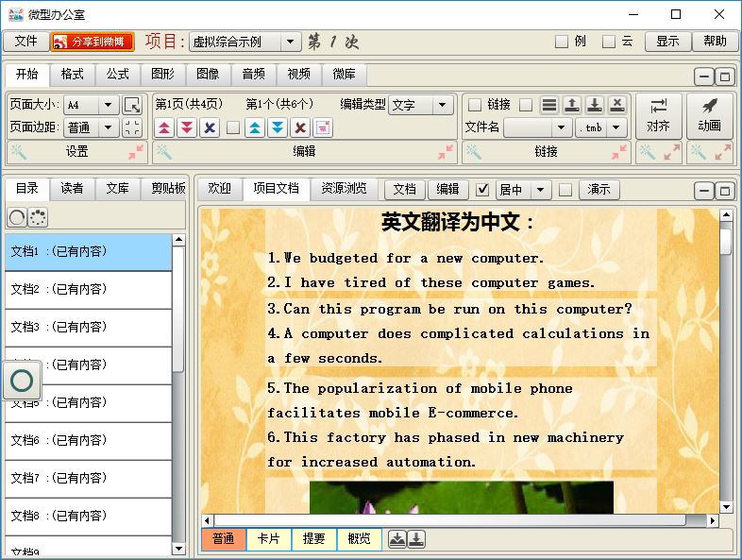742x560 pixels.
Task: Click the circle icon above the document list
Action: click(x=17, y=218)
